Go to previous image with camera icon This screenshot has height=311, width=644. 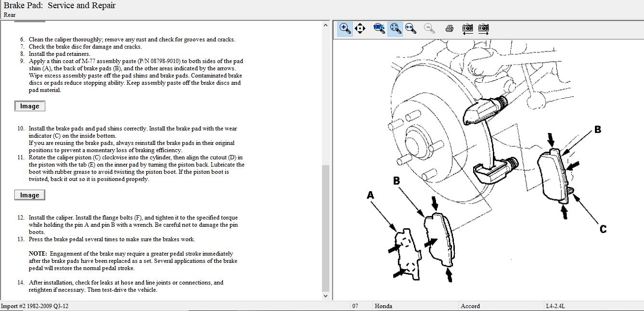pos(467,28)
